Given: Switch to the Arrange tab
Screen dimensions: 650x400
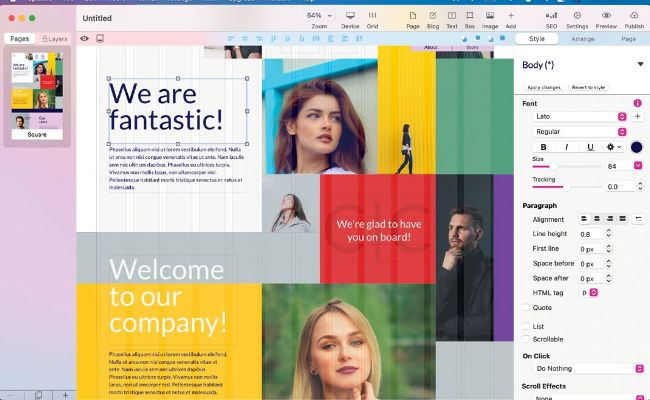Looking at the screenshot, I should tap(582, 38).
